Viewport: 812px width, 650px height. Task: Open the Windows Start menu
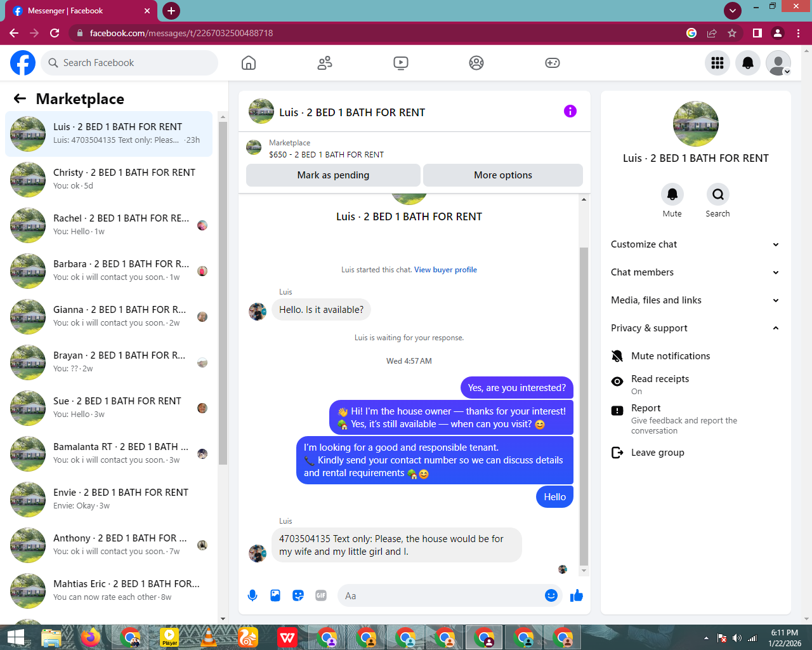pos(15,637)
